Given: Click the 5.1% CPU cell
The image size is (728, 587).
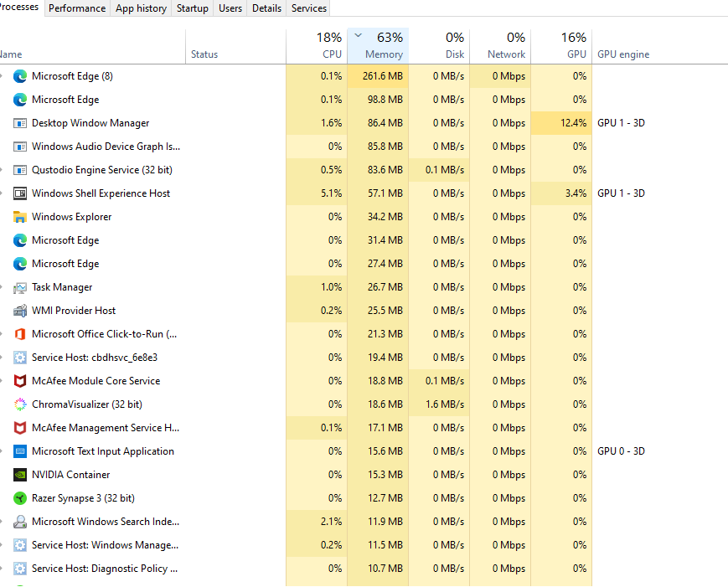Looking at the screenshot, I should [317, 193].
